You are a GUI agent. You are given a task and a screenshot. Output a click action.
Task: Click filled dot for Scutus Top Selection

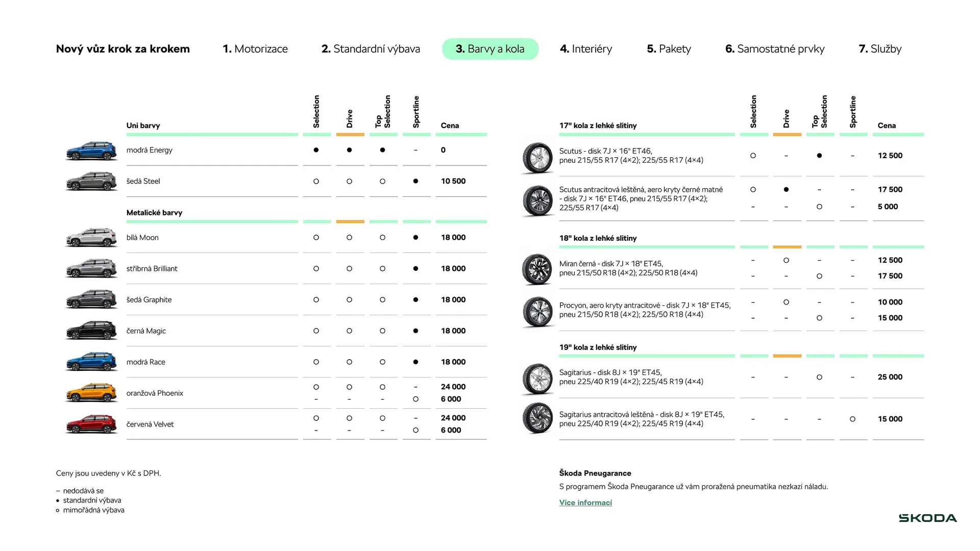(x=820, y=156)
